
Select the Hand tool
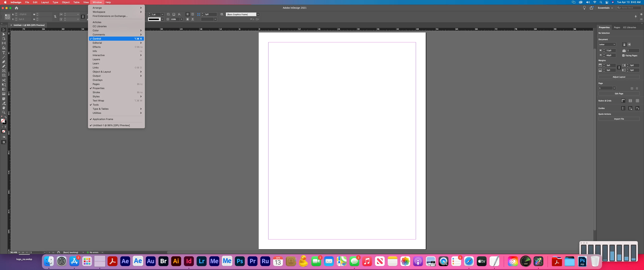tap(4, 108)
